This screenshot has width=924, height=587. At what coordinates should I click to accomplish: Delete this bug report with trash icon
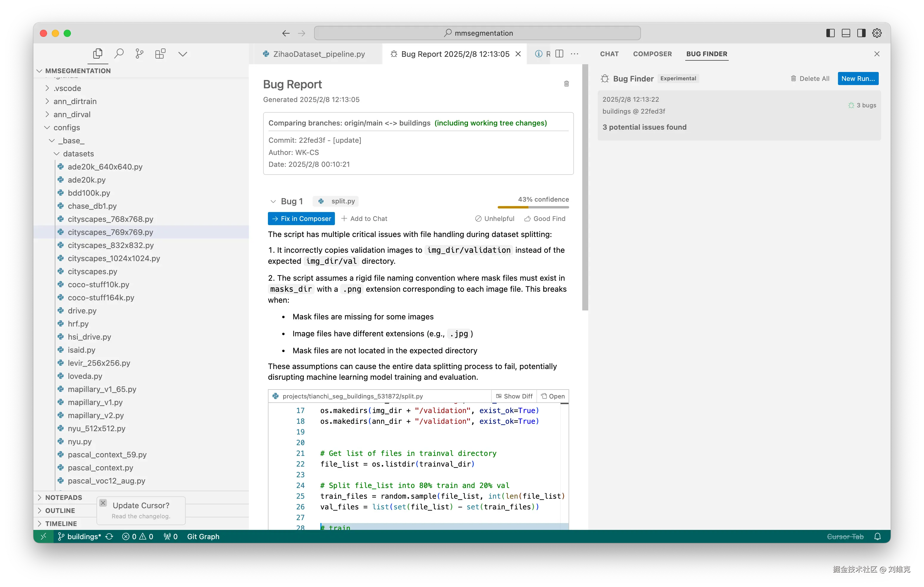pyautogui.click(x=566, y=84)
